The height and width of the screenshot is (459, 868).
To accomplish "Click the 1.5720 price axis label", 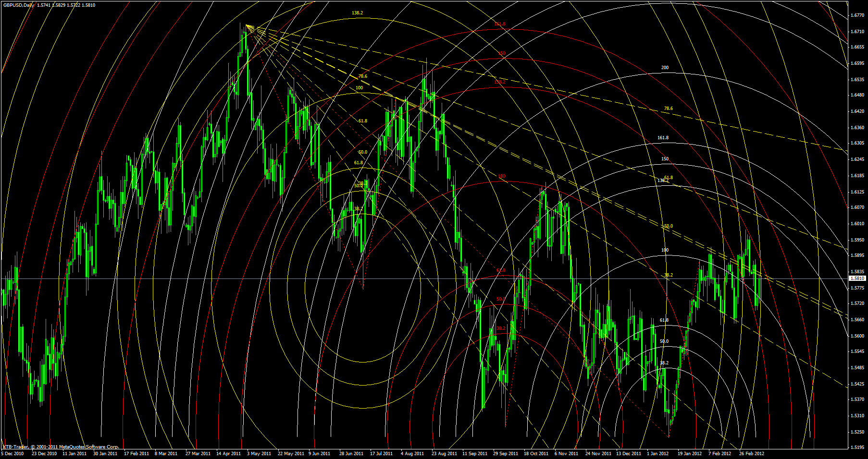I will click(x=857, y=303).
